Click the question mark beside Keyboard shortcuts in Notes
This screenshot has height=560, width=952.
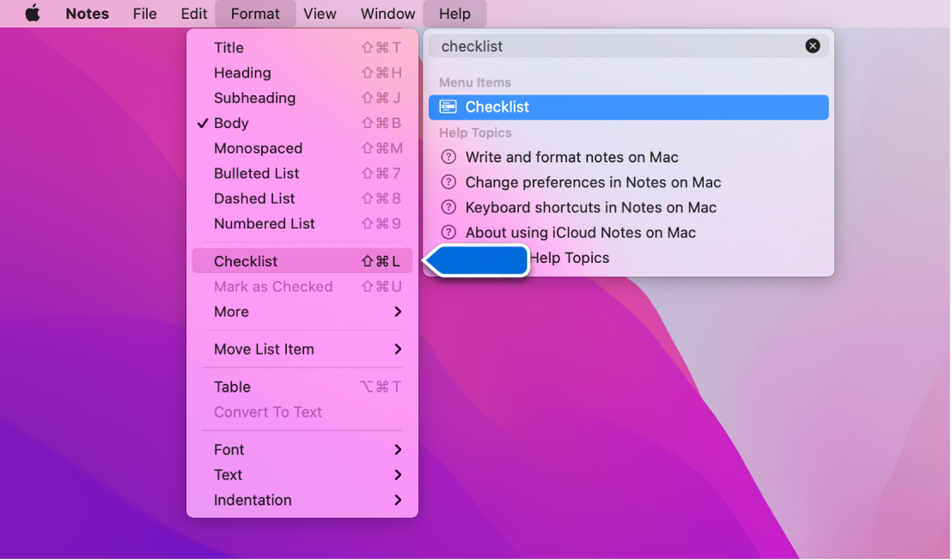pyautogui.click(x=448, y=207)
